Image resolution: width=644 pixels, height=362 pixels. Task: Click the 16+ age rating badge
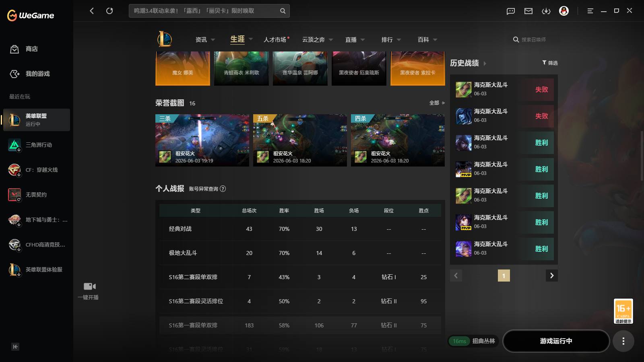coord(623,311)
